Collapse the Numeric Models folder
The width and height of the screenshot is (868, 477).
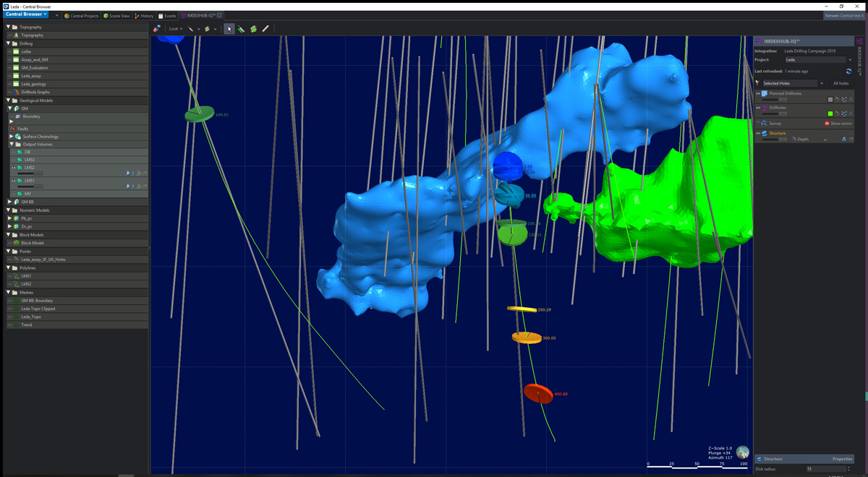pos(8,210)
